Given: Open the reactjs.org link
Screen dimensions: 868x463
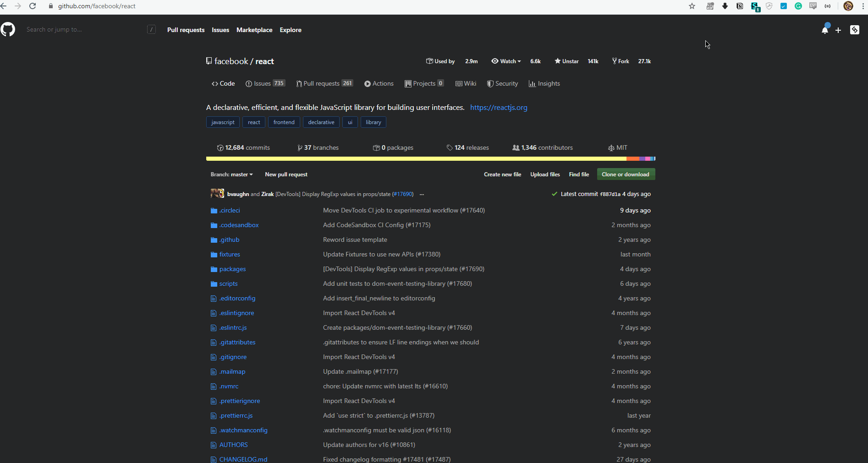Looking at the screenshot, I should (499, 108).
